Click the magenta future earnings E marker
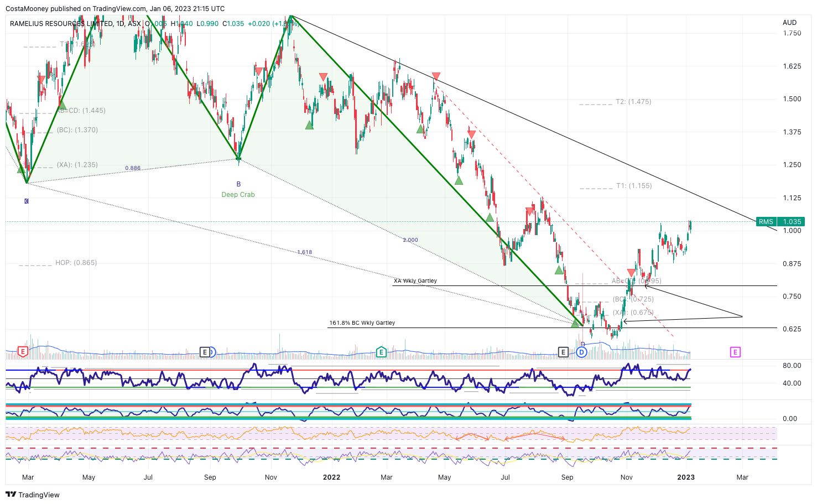The width and height of the screenshot is (817, 504). [735, 352]
